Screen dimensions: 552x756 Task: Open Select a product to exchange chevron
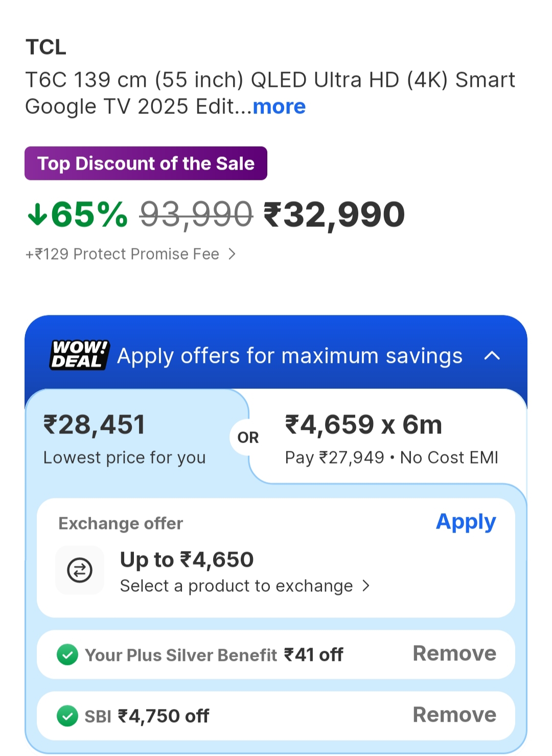(x=366, y=586)
